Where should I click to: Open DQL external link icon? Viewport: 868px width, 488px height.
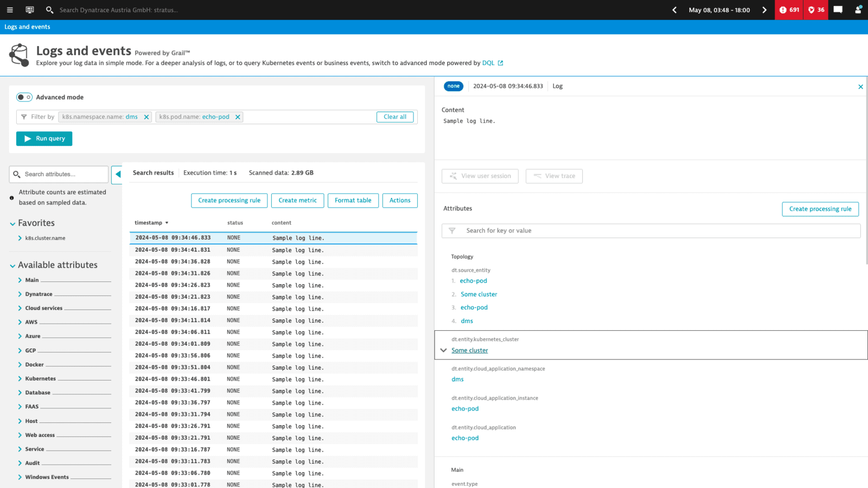pos(500,63)
